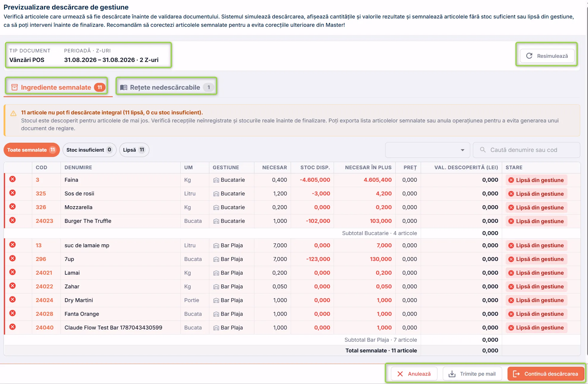Click the warehouse icon in Mozzarella row
This screenshot has width=588, height=384.
click(216, 208)
